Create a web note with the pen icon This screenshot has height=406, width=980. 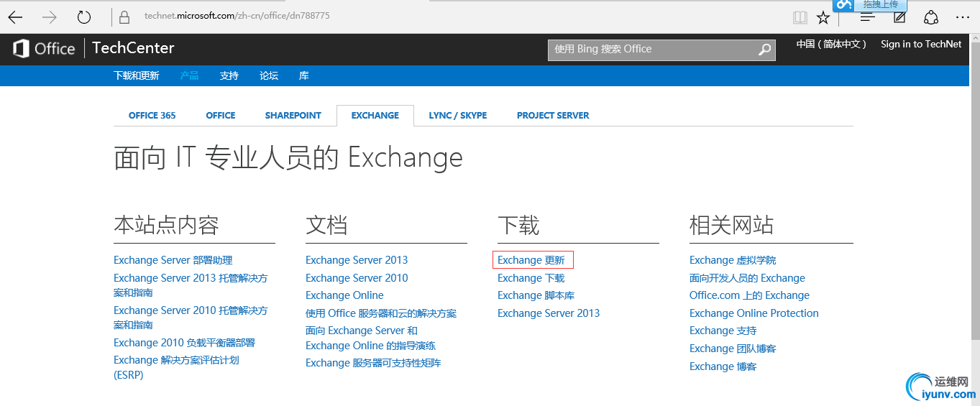point(899,17)
